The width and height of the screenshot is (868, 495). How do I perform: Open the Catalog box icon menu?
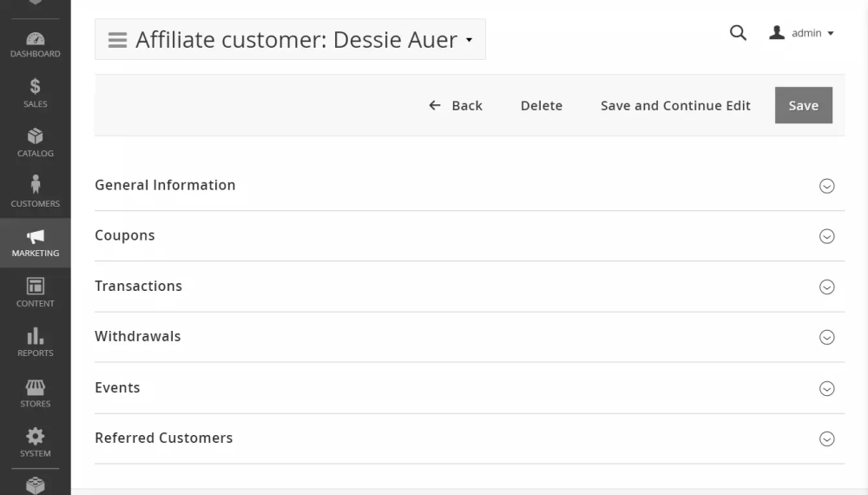click(x=35, y=137)
